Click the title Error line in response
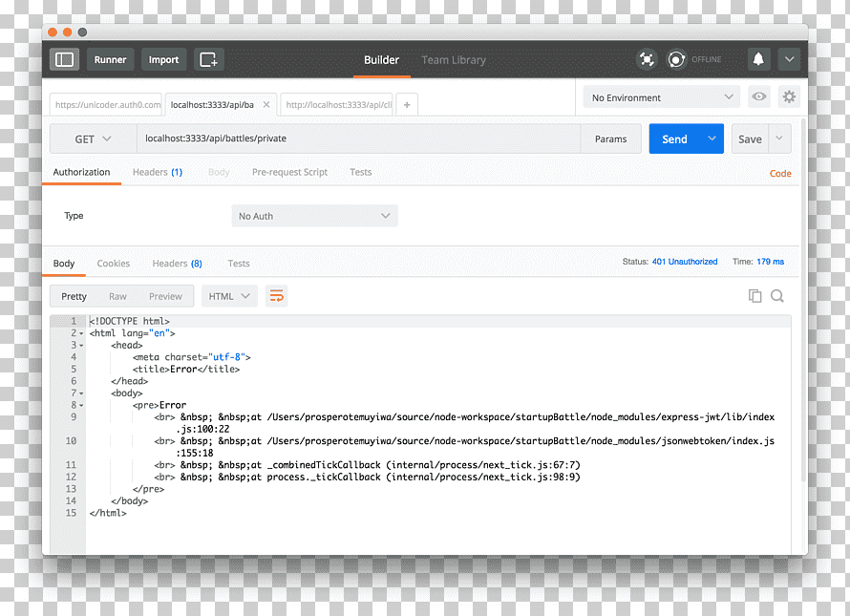Image resolution: width=850 pixels, height=616 pixels. tap(186, 370)
